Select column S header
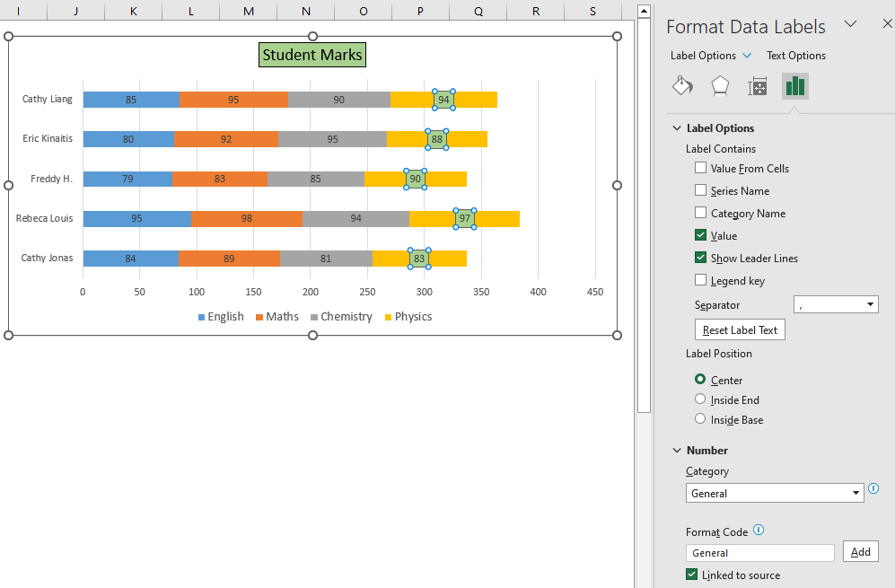This screenshot has width=895, height=588. (x=592, y=11)
